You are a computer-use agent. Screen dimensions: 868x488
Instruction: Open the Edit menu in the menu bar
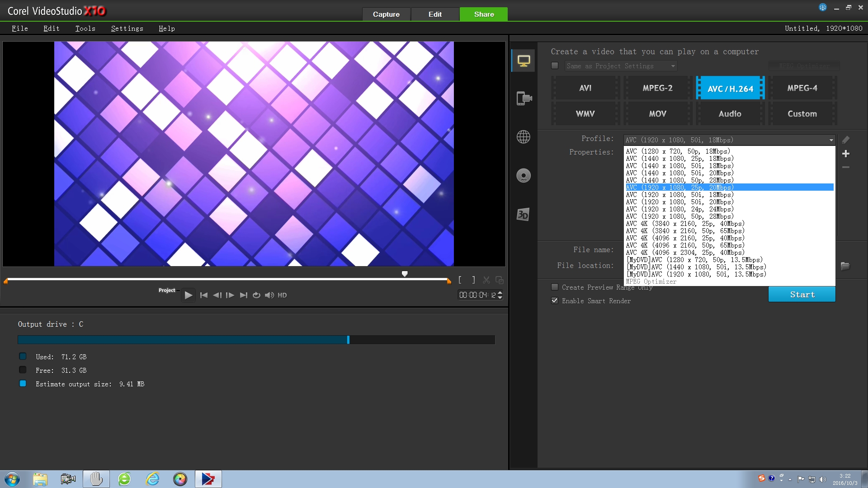coord(52,28)
